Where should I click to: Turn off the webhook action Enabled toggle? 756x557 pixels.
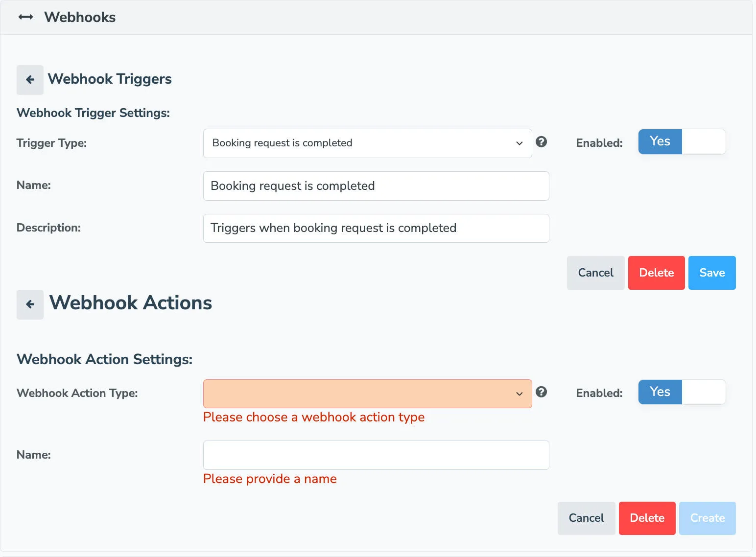pyautogui.click(x=704, y=392)
